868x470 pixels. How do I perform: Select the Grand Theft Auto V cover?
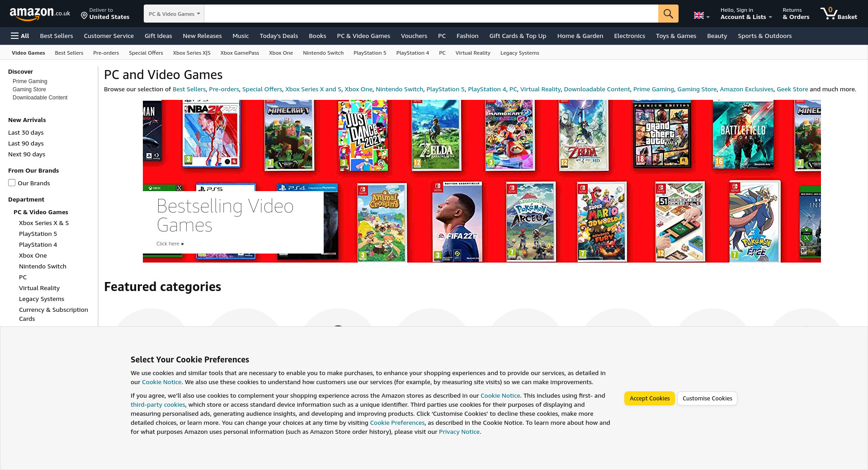[661, 135]
